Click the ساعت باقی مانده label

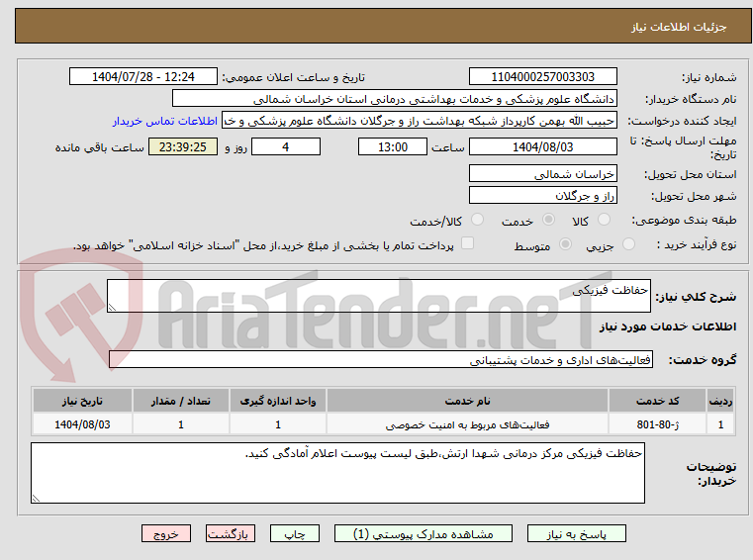[x=99, y=148]
